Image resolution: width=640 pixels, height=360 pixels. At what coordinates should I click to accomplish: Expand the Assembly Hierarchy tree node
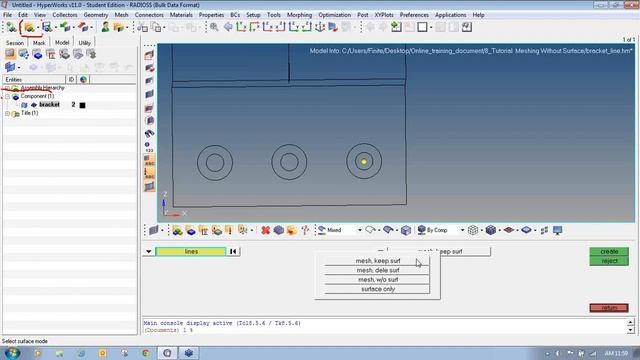pos(7,88)
